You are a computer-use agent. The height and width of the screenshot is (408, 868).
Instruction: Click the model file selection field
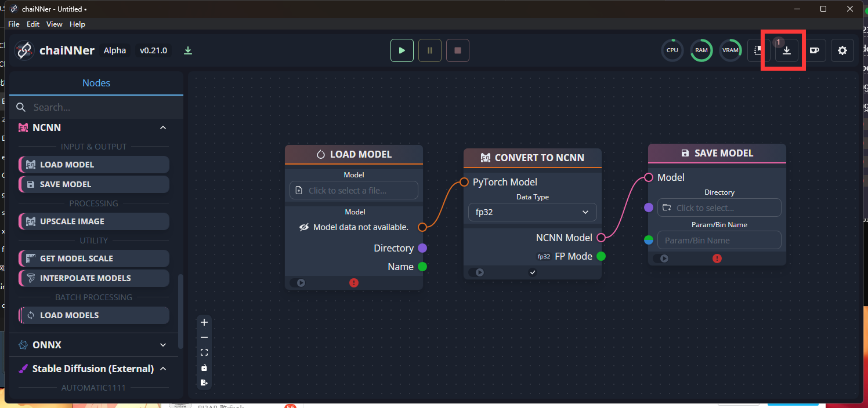[x=354, y=190]
